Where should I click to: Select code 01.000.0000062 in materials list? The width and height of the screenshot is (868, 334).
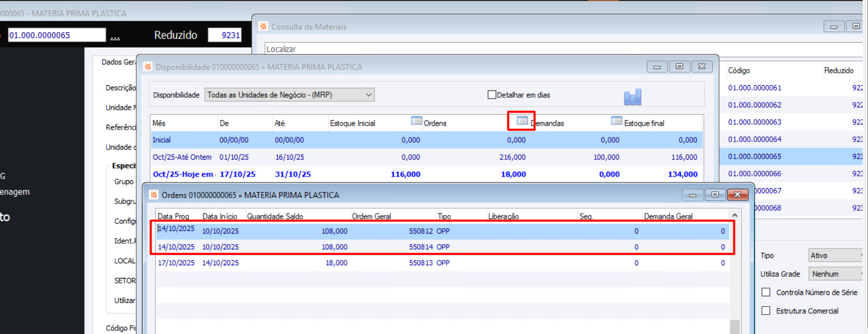tap(755, 105)
